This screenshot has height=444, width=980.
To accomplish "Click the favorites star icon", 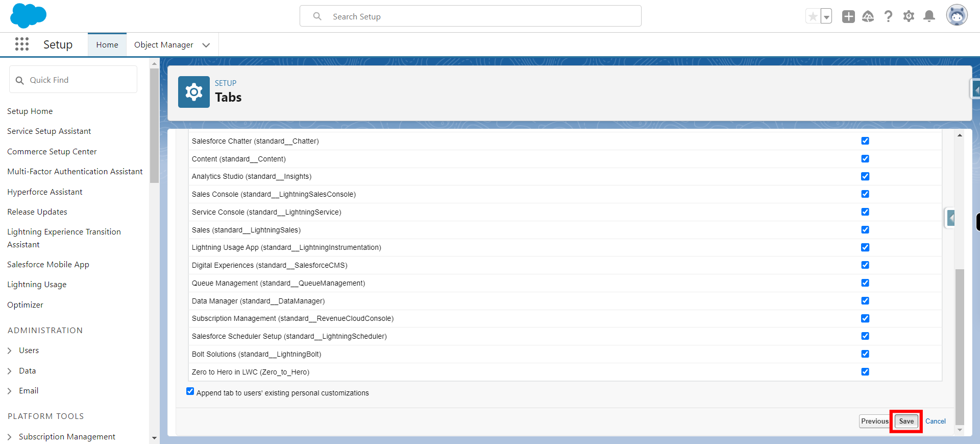I will pos(813,16).
